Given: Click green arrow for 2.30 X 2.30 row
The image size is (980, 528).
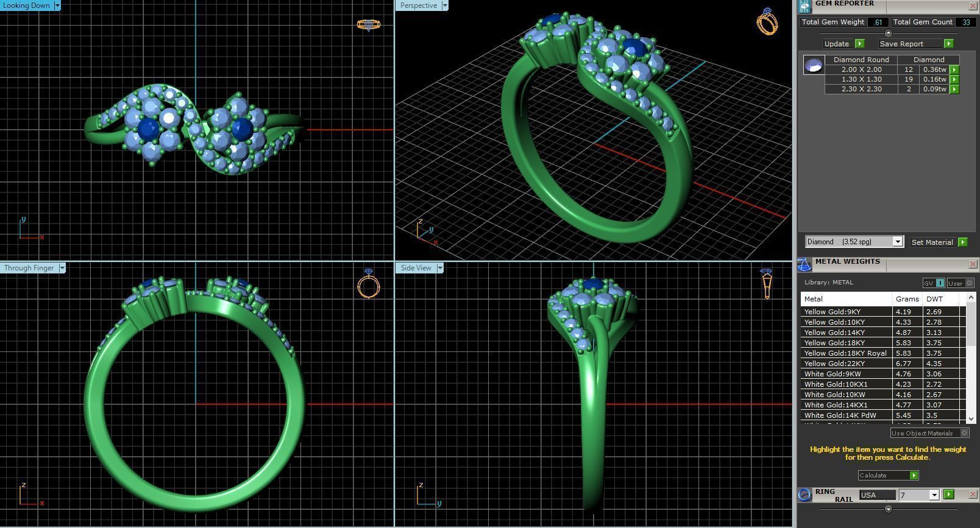Looking at the screenshot, I should pyautogui.click(x=954, y=89).
